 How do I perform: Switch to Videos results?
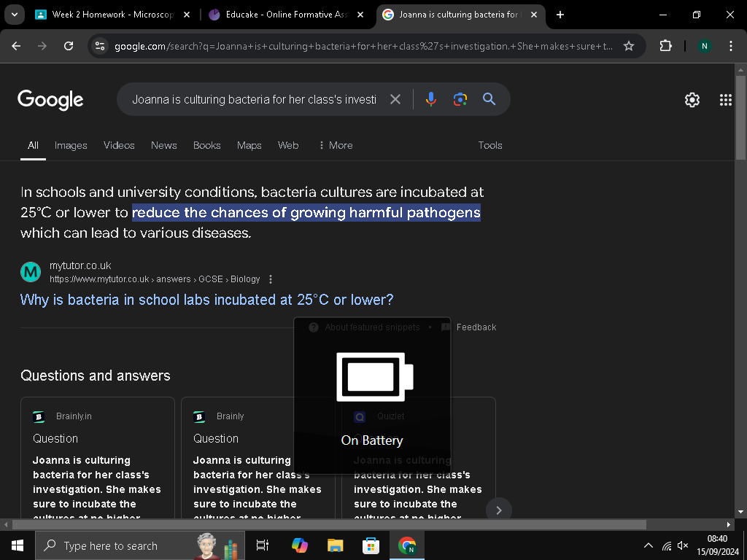pos(119,145)
